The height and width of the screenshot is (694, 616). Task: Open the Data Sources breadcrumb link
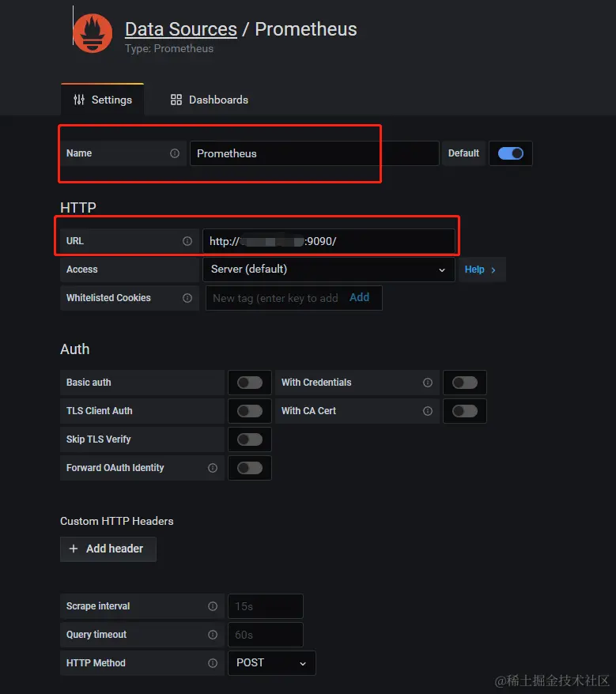pos(180,29)
